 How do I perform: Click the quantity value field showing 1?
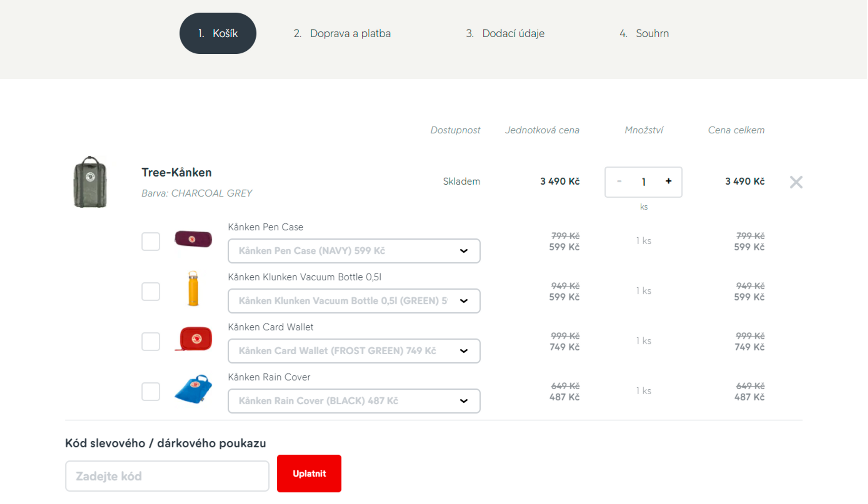[x=644, y=182]
